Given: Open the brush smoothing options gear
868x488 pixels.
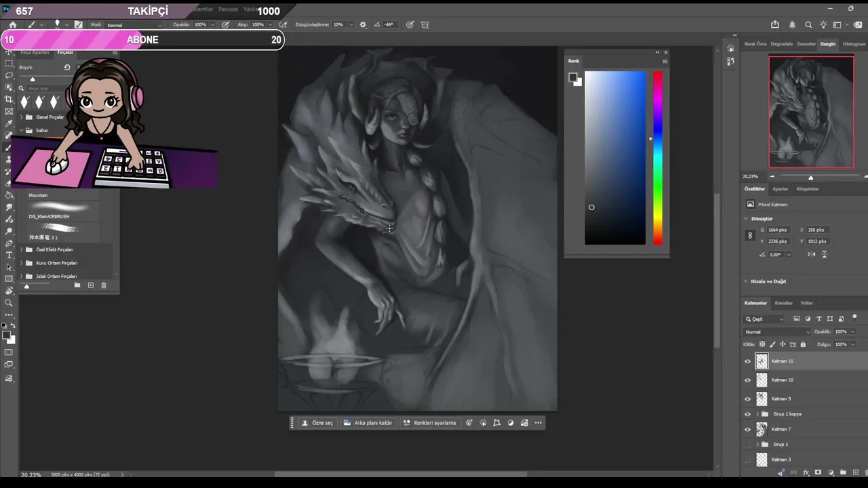Looking at the screenshot, I should (363, 24).
